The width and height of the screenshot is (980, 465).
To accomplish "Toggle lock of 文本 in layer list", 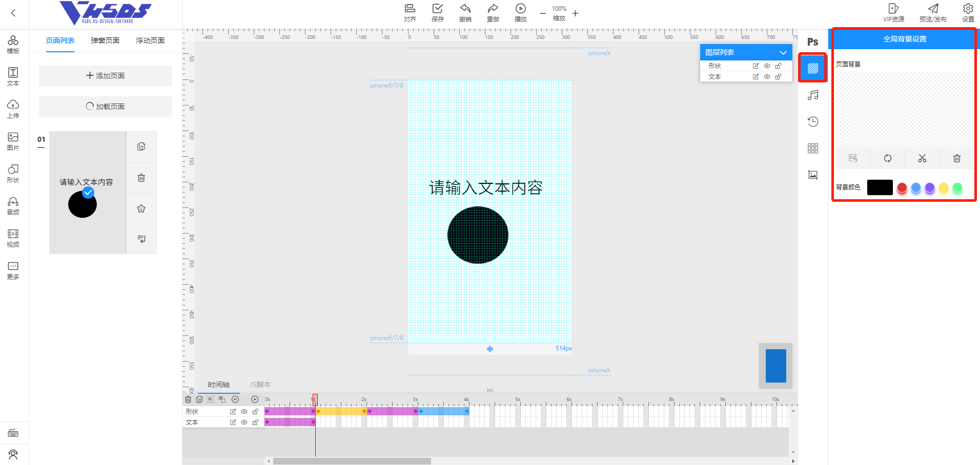I will pos(778,77).
